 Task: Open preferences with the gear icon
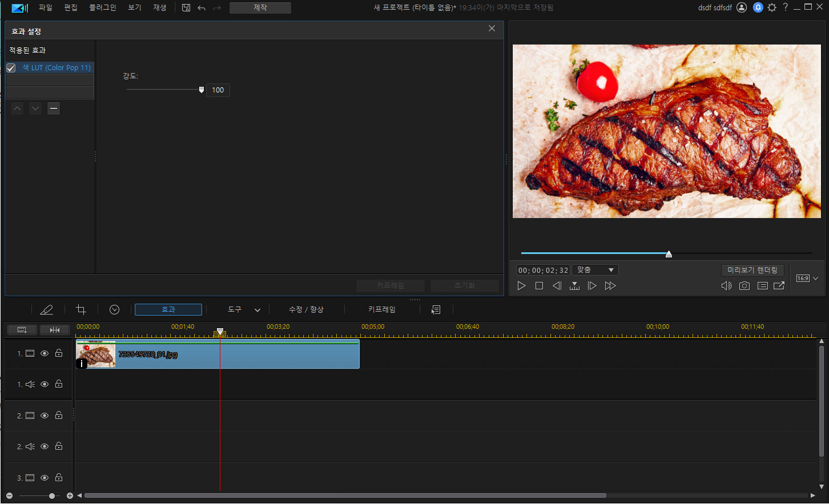point(772,7)
